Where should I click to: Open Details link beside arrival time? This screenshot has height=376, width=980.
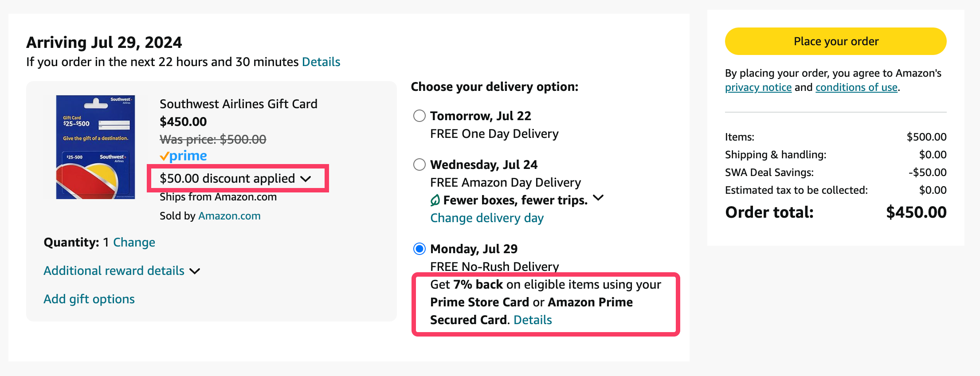tap(321, 62)
